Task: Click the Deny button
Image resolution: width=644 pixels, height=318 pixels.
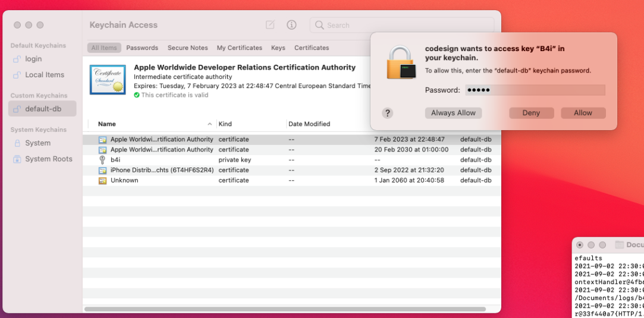Action: pos(531,113)
